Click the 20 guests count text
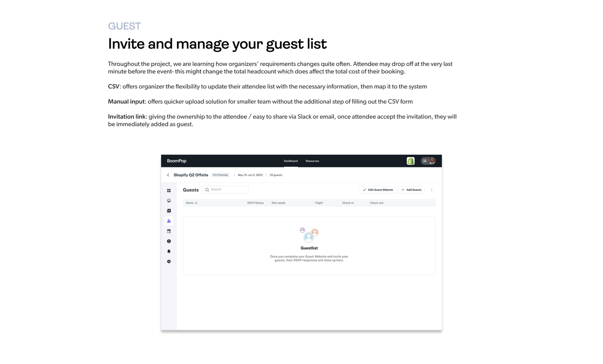The width and height of the screenshot is (603, 364). [x=276, y=175]
